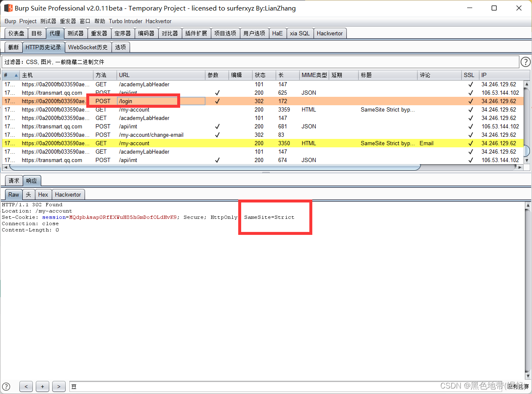The width and height of the screenshot is (532, 394).
Task: Open the filter help question-mark icon
Action: pyautogui.click(x=526, y=62)
